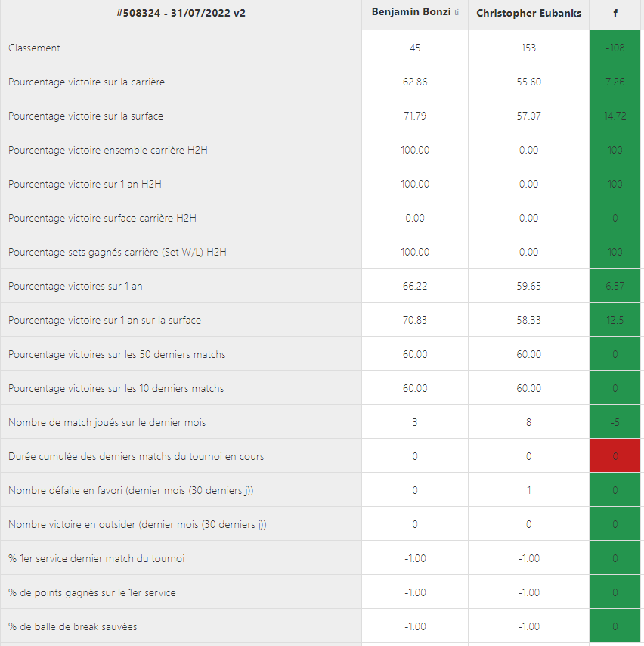Click the "#508324 - 31/07/2022 v2" table header

(181, 13)
